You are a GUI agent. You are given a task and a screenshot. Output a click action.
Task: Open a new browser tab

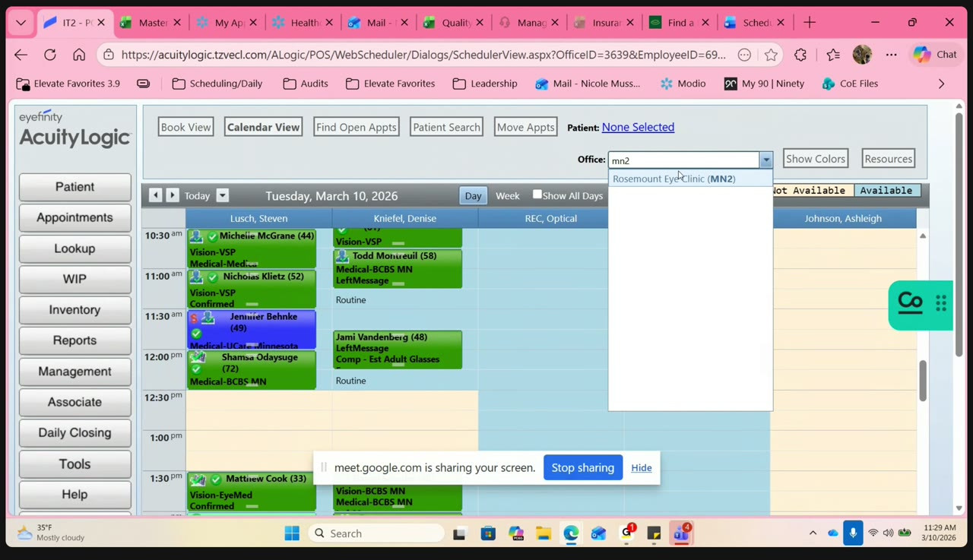tap(810, 23)
